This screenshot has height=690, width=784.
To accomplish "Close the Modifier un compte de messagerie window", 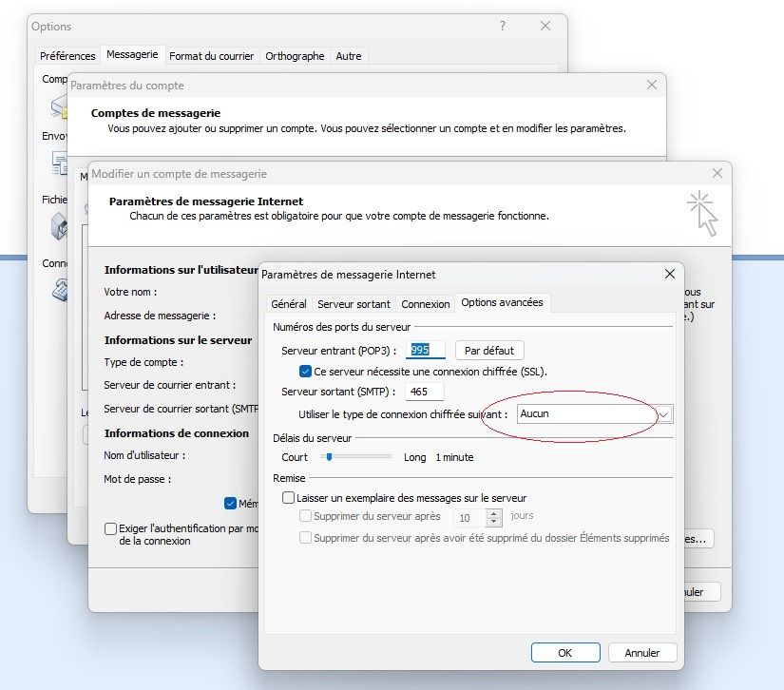I will click(717, 173).
